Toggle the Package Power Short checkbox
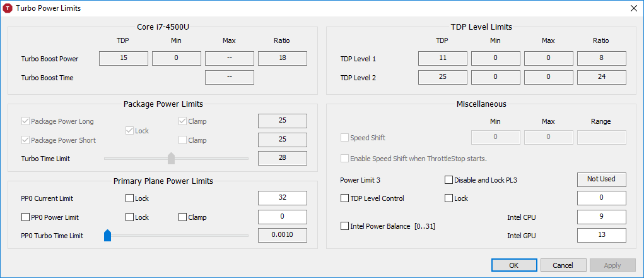Image resolution: width=644 pixels, height=278 pixels. [25, 140]
